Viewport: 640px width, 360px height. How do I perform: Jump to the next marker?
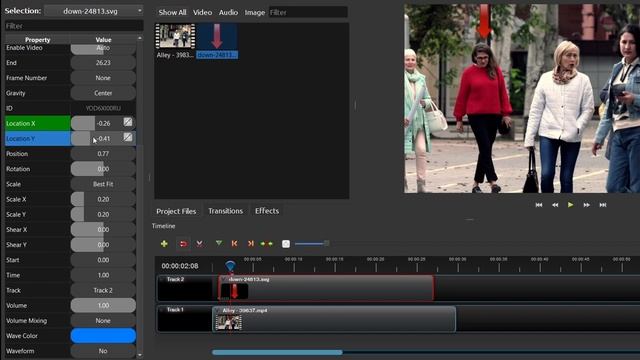251,243
